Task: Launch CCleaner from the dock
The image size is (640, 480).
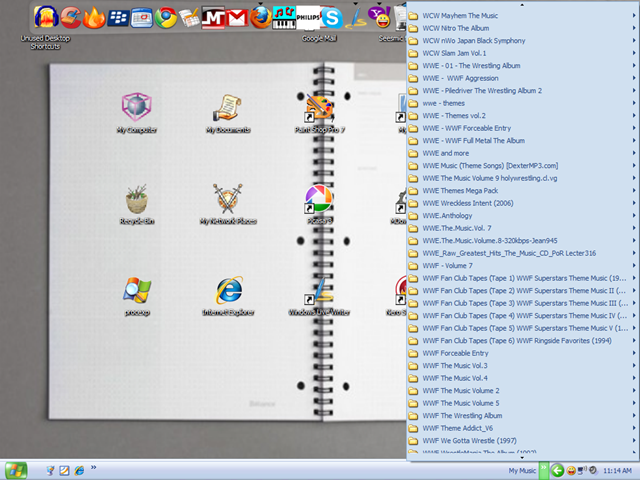Action: [x=71, y=18]
